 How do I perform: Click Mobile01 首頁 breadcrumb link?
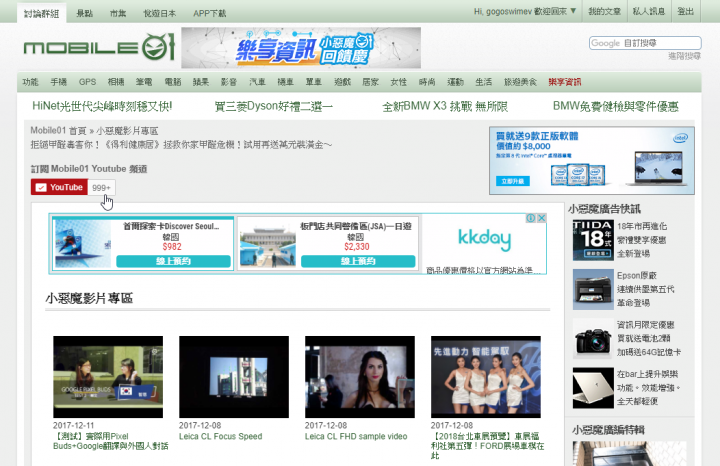pos(58,131)
